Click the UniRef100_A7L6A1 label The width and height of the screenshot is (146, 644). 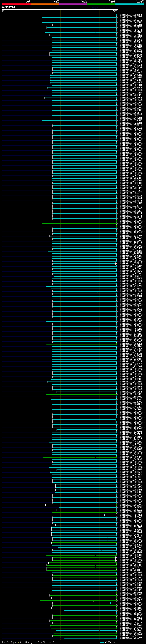[x=131, y=382]
